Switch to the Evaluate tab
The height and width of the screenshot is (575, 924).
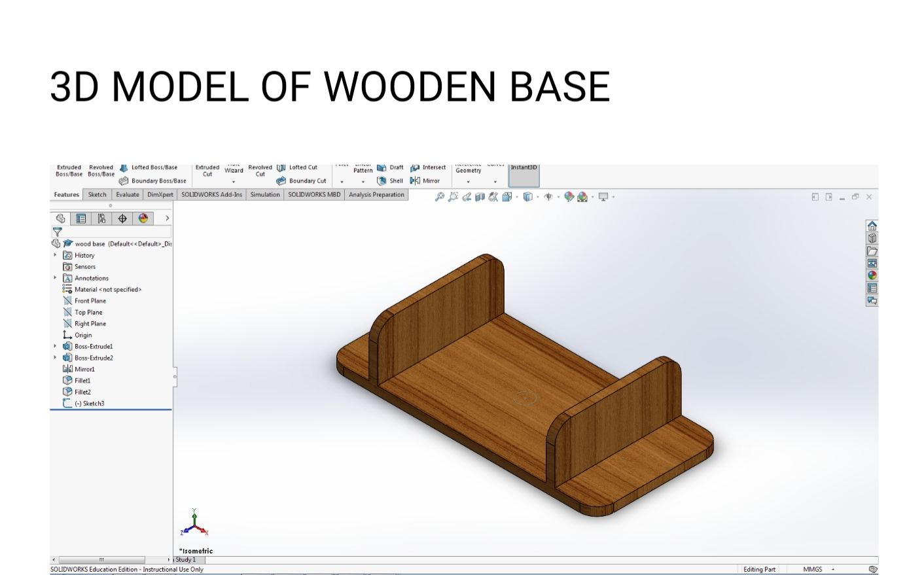128,194
